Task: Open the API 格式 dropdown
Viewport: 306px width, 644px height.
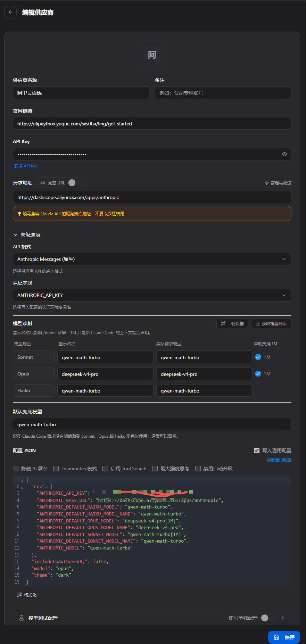Action: (152, 259)
